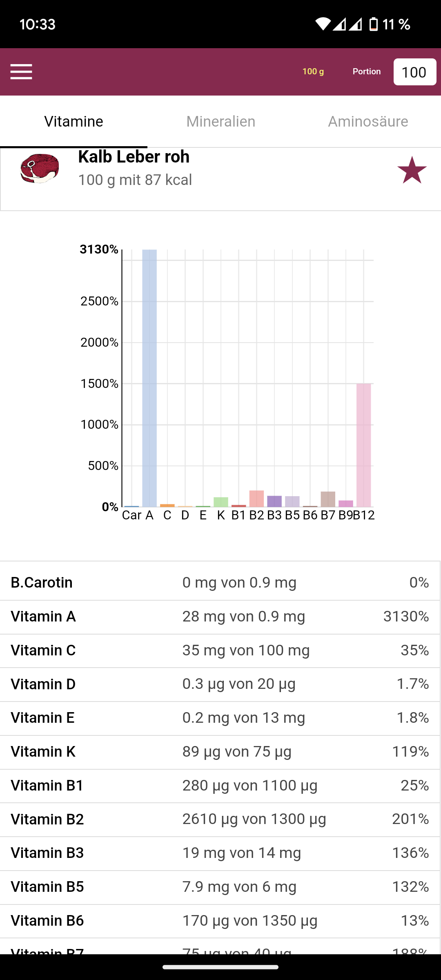Tap the B2 bar in the chart

[x=256, y=499]
